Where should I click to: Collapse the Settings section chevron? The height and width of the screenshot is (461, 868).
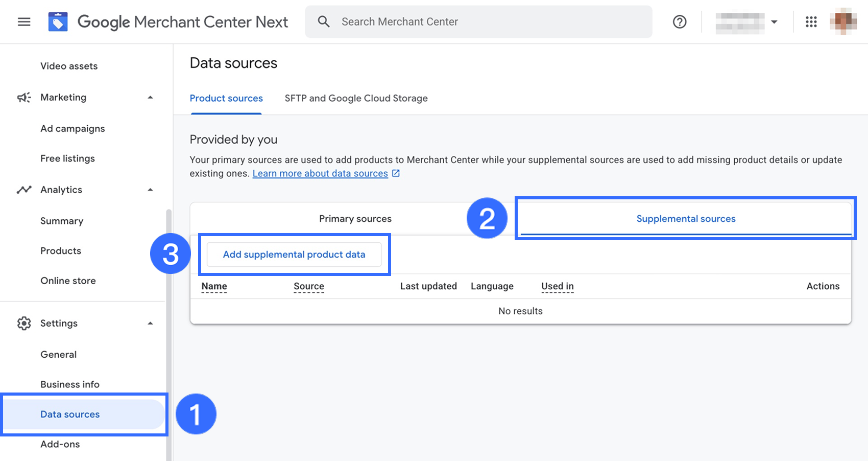tap(150, 324)
